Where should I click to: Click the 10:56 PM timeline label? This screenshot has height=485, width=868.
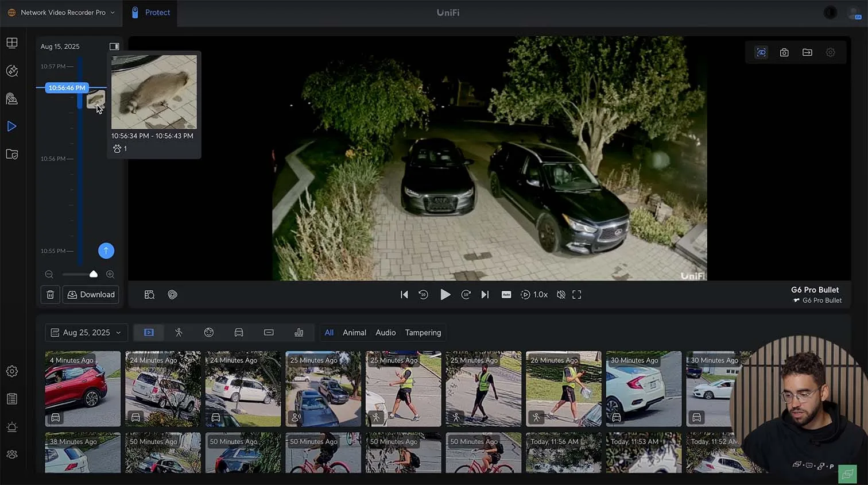53,159
